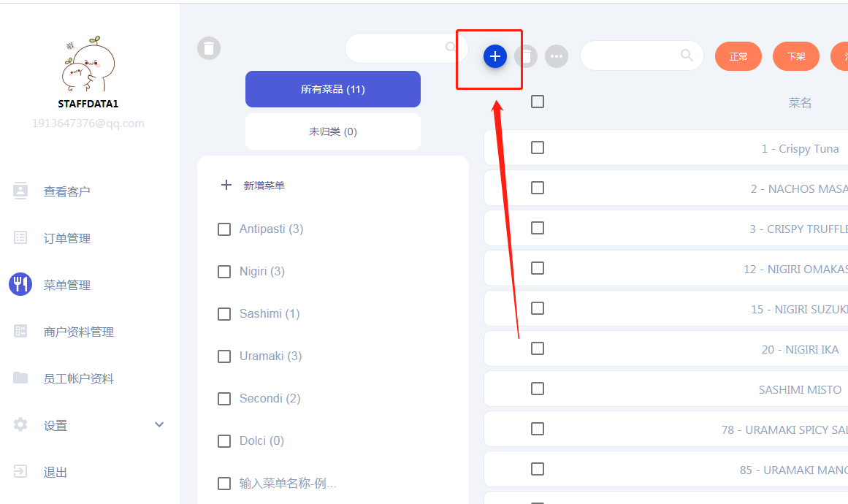848x504 pixels.
Task: Click the 新增菜单 add menu button
Action: 253,186
